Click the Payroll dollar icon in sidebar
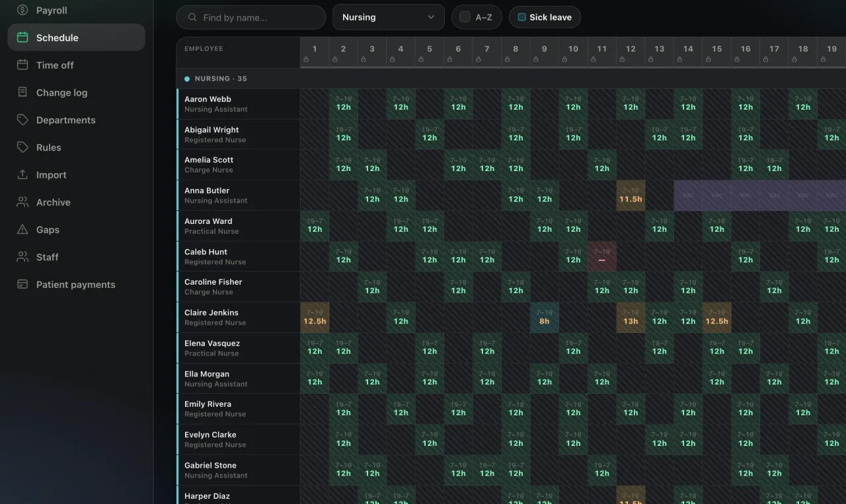 pos(22,11)
